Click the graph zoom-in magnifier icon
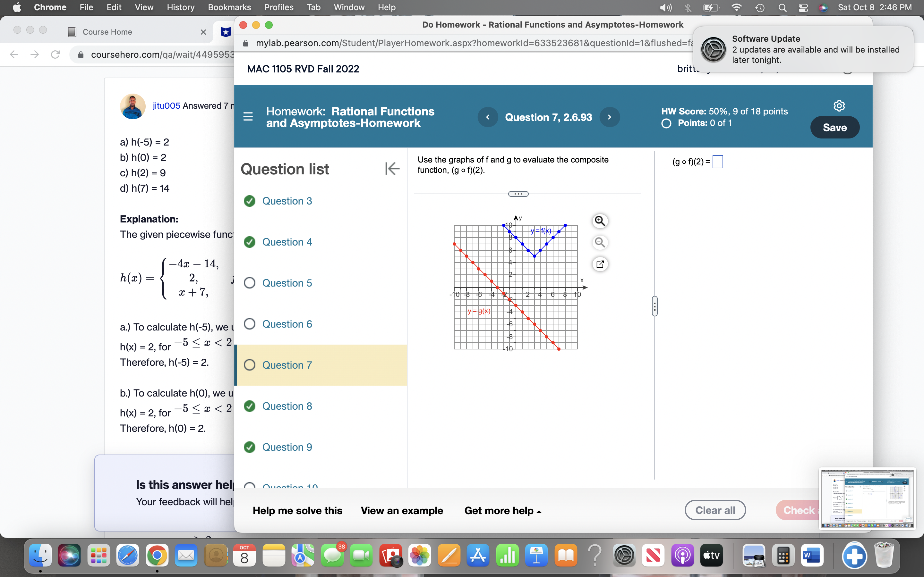The height and width of the screenshot is (577, 924). pos(599,221)
